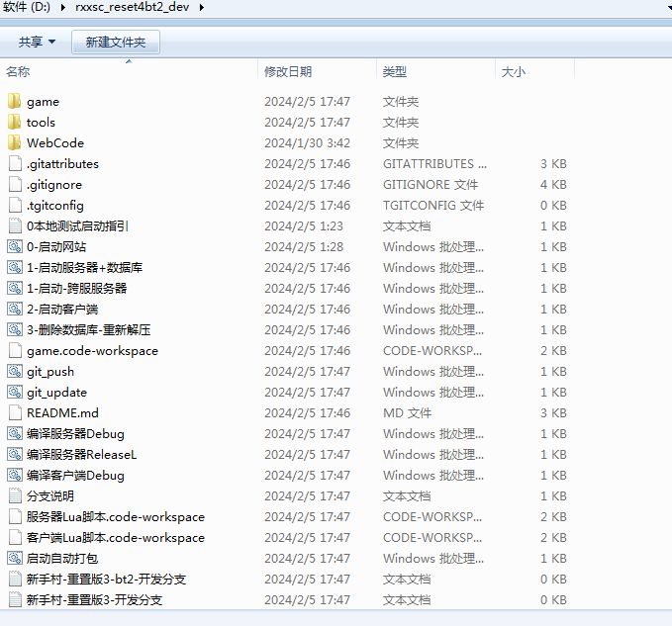Select the git_update file name

click(56, 392)
